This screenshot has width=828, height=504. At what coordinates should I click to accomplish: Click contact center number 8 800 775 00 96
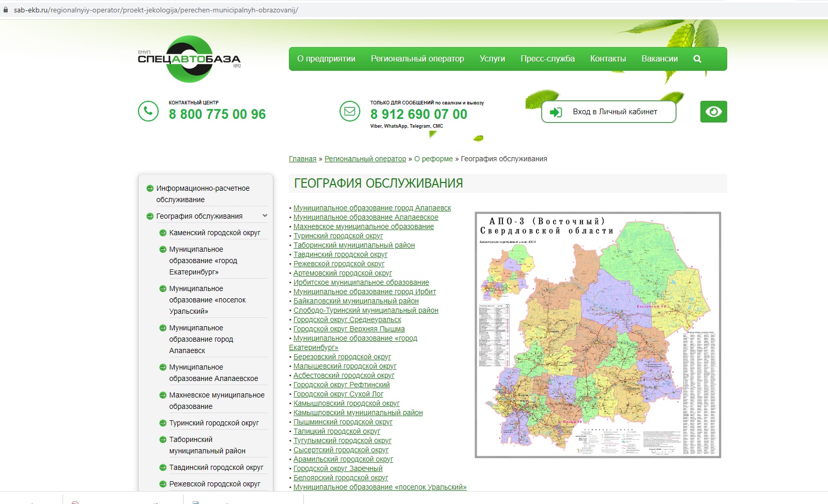pyautogui.click(x=217, y=114)
